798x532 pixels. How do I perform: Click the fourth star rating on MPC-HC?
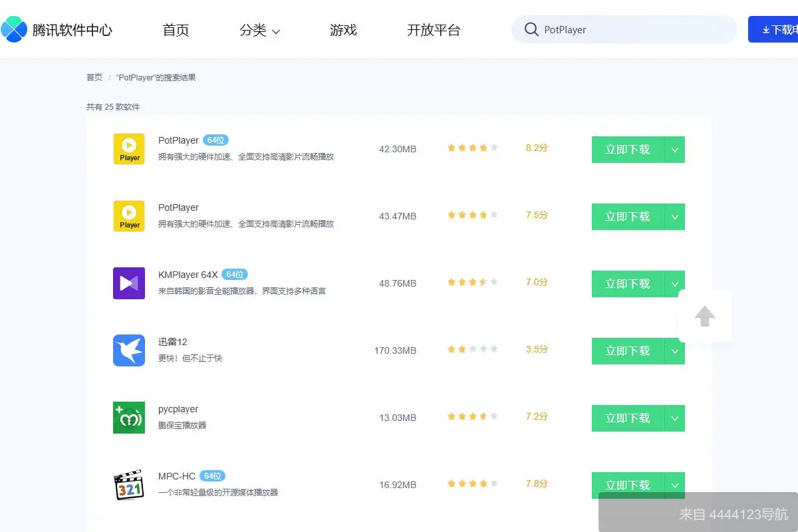click(x=482, y=483)
